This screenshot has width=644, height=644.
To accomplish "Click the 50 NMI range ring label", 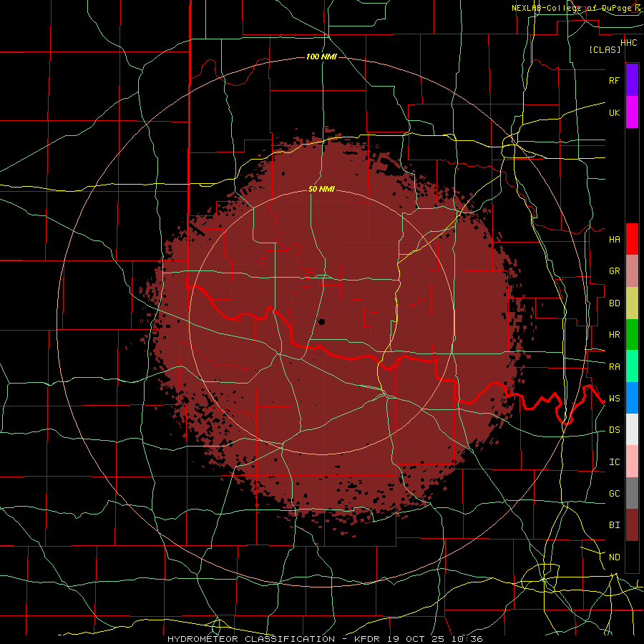I will tap(321, 189).
